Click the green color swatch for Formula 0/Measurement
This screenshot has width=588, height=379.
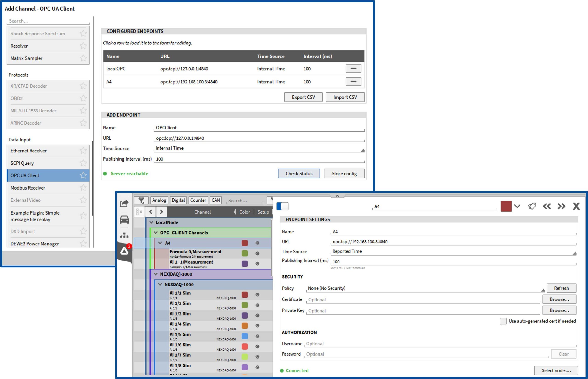244,253
